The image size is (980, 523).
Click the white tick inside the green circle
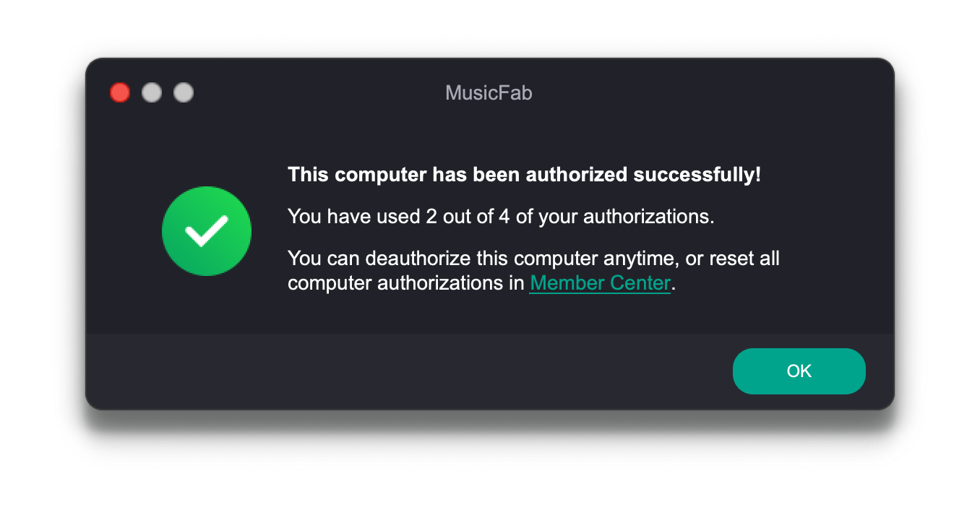pyautogui.click(x=207, y=232)
